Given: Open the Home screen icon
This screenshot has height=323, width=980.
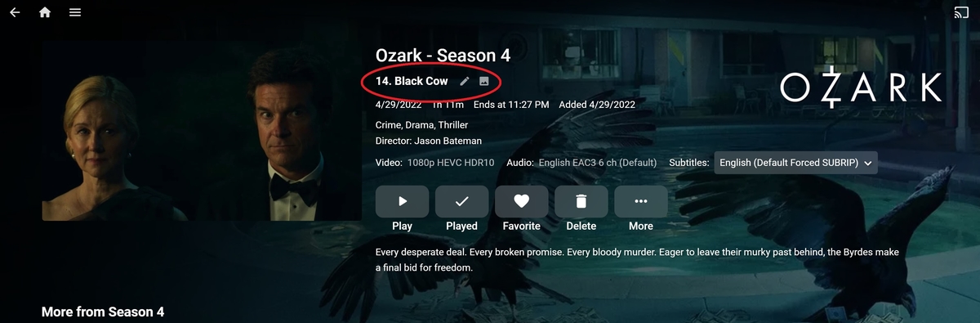Looking at the screenshot, I should [x=45, y=13].
